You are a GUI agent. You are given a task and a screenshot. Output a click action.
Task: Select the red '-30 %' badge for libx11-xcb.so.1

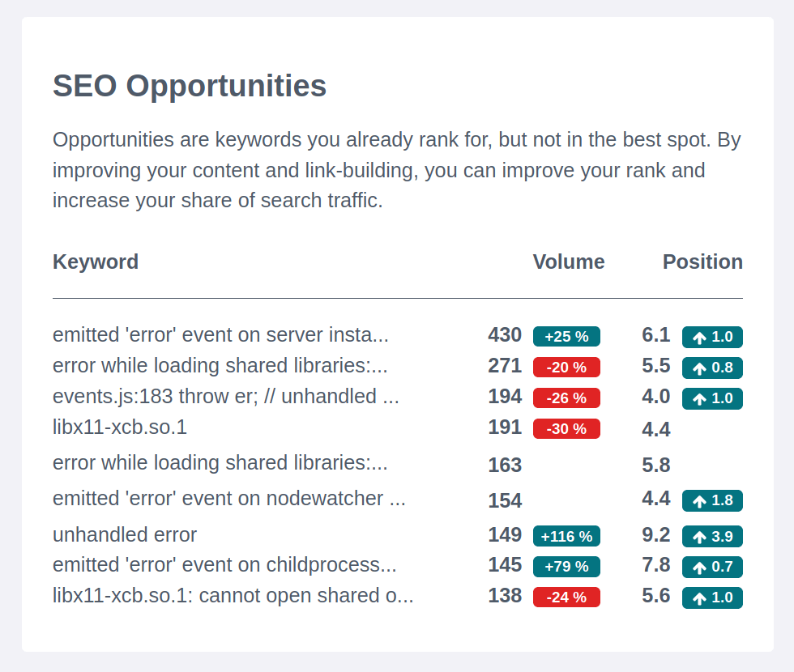(x=566, y=429)
